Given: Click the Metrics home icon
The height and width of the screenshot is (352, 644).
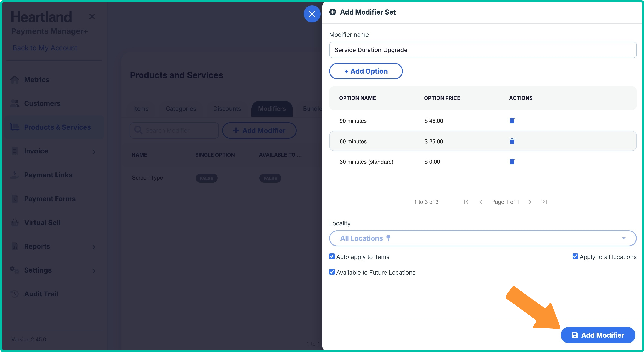Looking at the screenshot, I should point(15,79).
